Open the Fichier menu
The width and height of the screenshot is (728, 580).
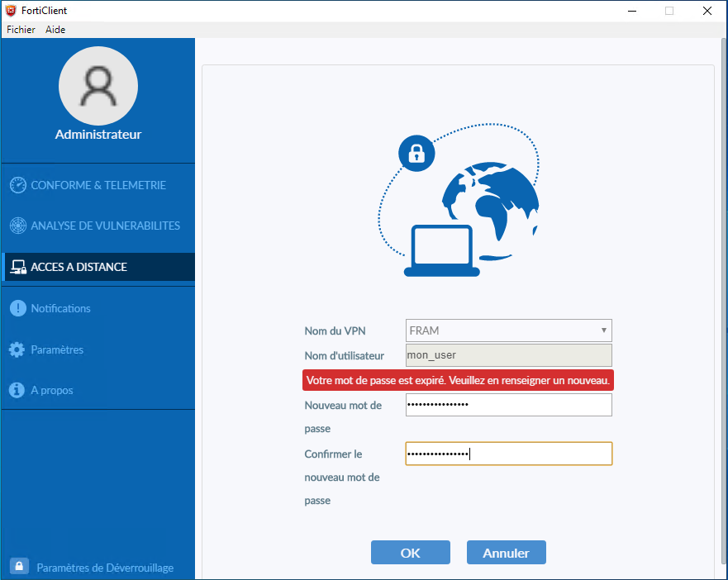point(21,30)
